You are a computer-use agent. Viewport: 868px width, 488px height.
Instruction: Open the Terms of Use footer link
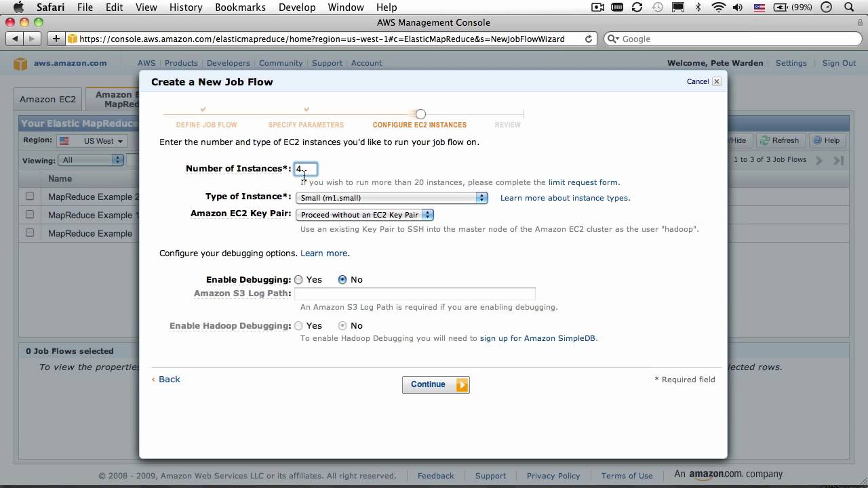pos(627,476)
